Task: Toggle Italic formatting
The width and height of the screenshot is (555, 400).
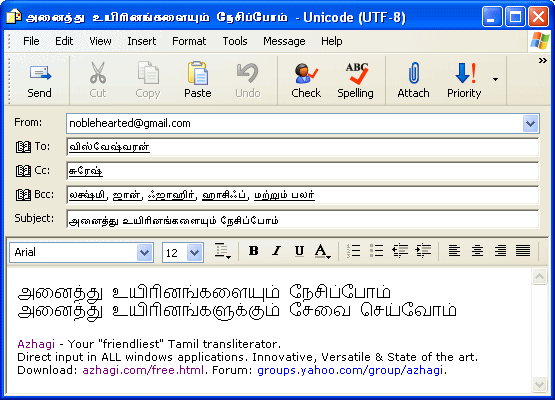Action: 276,251
